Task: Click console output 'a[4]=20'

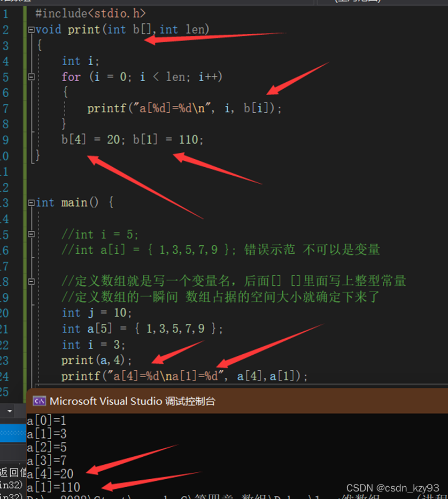Action: 50,474
